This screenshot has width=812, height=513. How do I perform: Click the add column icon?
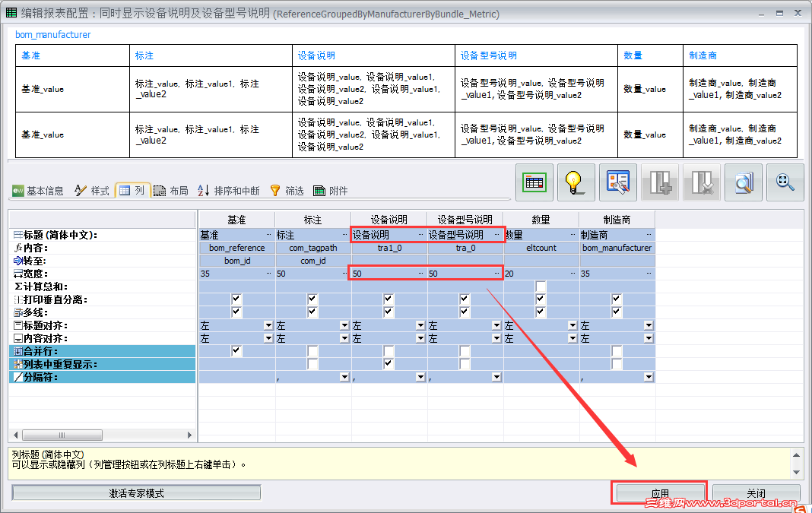tap(659, 182)
